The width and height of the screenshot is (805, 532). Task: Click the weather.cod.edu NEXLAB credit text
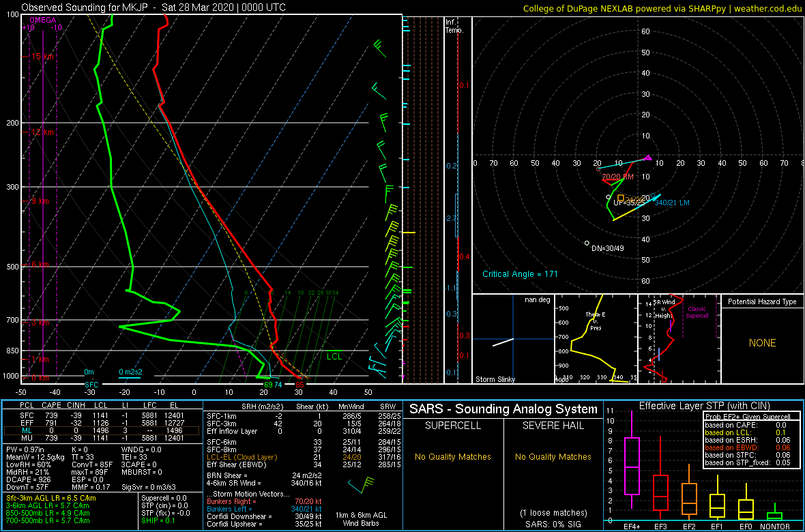point(662,8)
